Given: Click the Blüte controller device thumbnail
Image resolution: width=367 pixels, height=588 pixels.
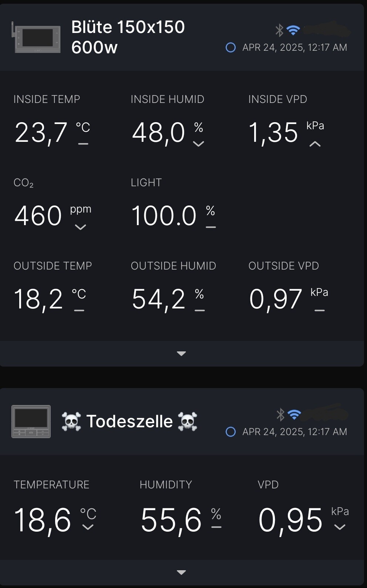Looking at the screenshot, I should pyautogui.click(x=36, y=38).
